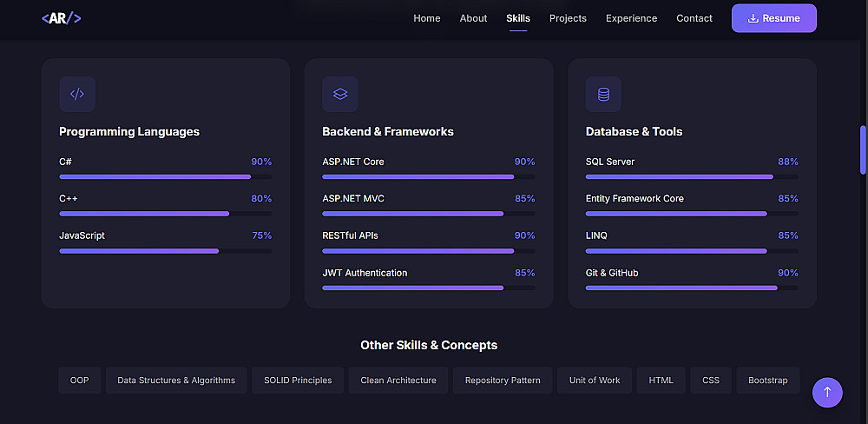Click the page vertical scrollbar thumb
This screenshot has height=424, width=868.
(863, 150)
